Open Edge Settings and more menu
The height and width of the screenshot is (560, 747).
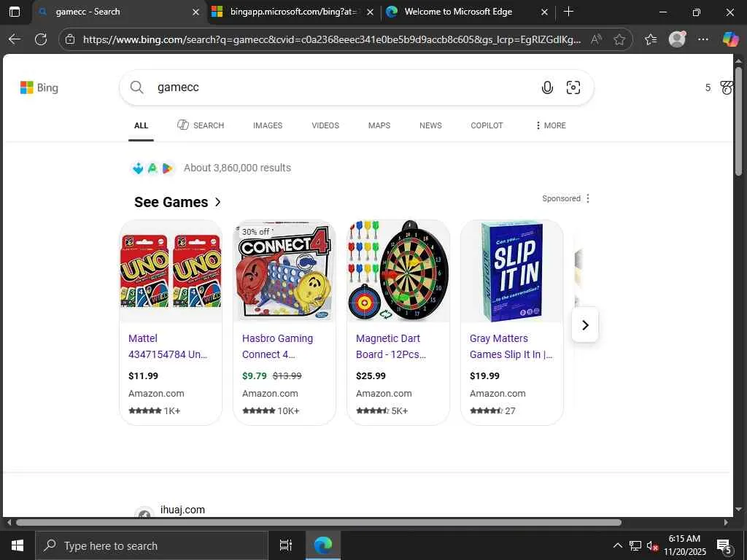703,39
